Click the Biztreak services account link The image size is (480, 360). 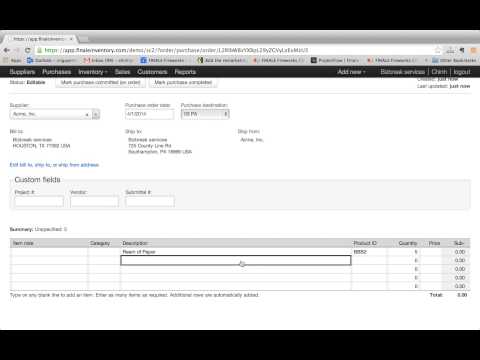pyautogui.click(x=403, y=72)
